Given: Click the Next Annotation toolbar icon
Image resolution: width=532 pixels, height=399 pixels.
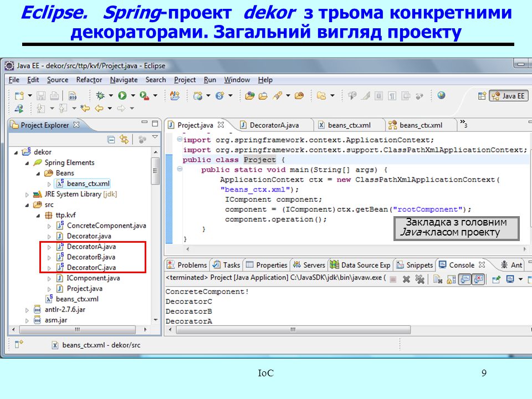Looking at the screenshot, I should click(x=40, y=109).
